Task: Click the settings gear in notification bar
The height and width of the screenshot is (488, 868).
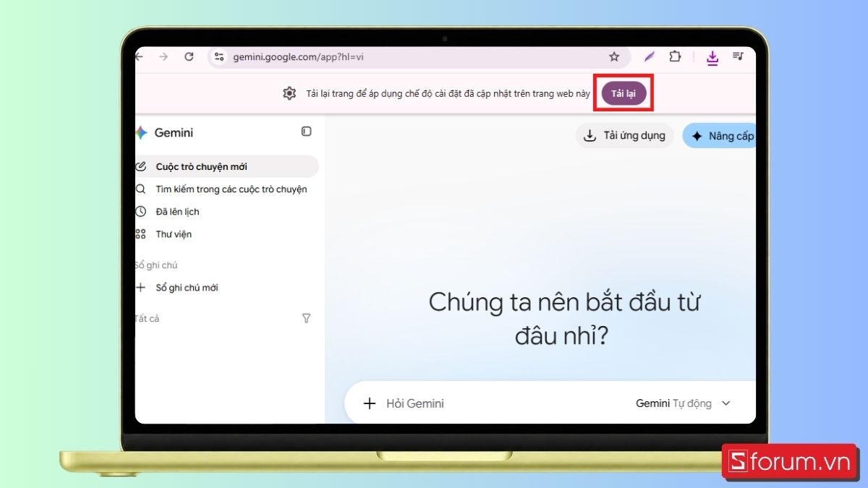Action: [x=289, y=93]
